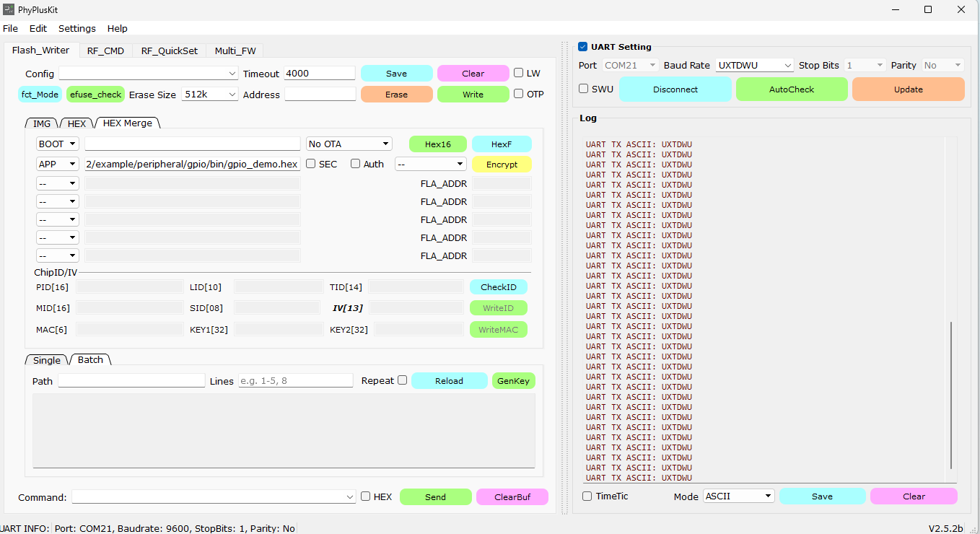
Task: Click the Save button beside Timeout
Action: [x=397, y=74]
